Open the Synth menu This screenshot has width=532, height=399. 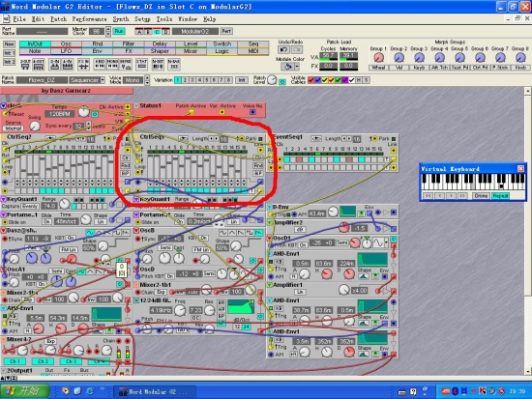pos(121,19)
